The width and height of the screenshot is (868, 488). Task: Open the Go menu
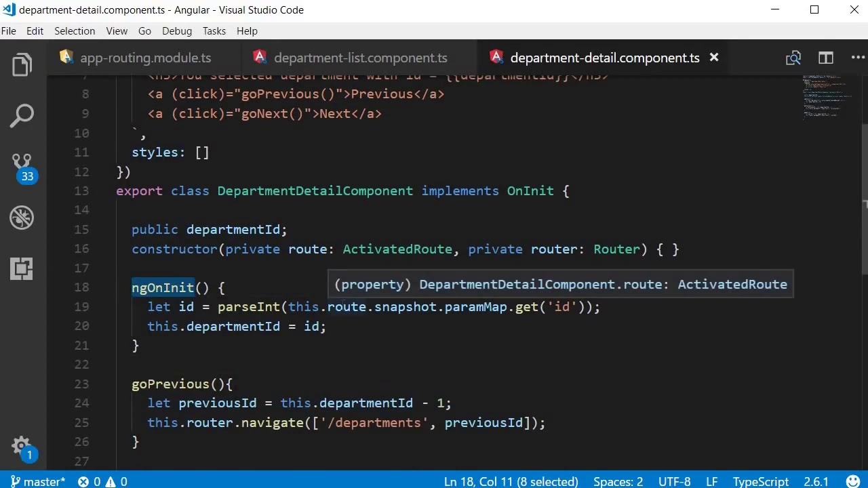pyautogui.click(x=144, y=30)
